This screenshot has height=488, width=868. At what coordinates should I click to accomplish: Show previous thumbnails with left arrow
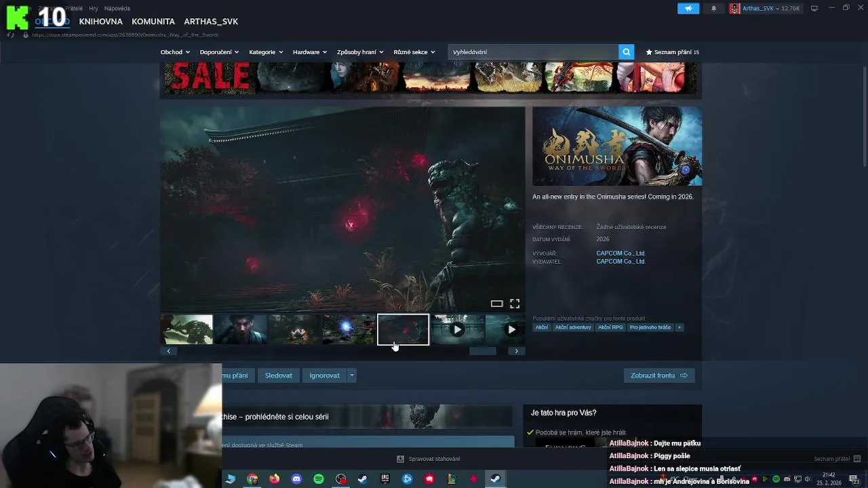(x=168, y=351)
